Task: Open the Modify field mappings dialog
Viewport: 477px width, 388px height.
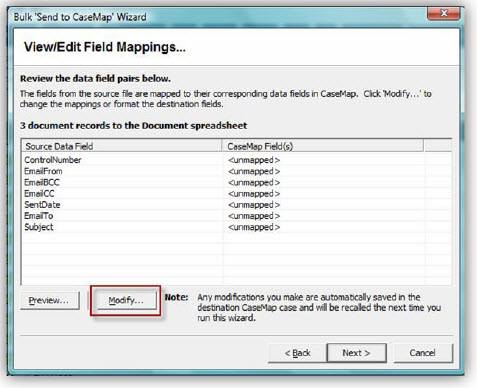Action: (126, 301)
